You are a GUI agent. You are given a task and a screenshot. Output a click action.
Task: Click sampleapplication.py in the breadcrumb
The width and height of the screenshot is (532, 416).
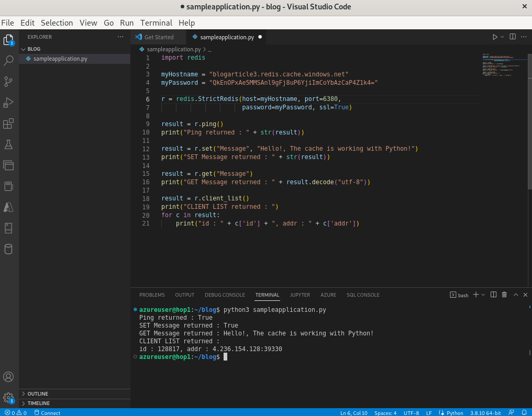174,49
